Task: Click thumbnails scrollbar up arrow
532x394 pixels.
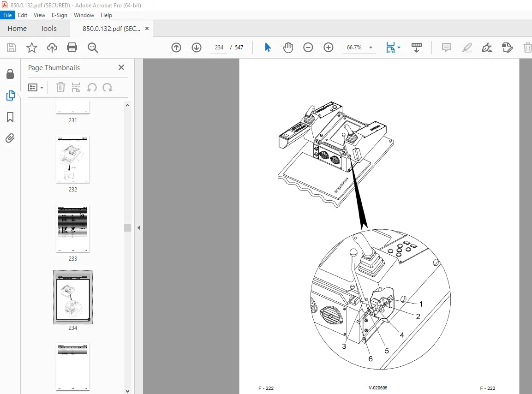Action: 127,105
